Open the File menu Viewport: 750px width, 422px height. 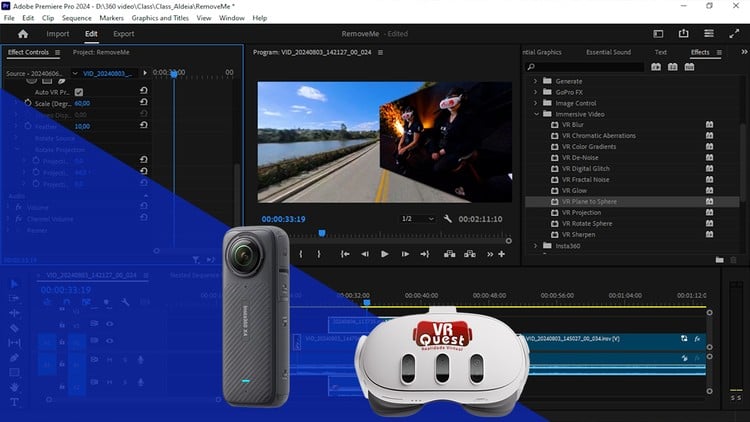pyautogui.click(x=9, y=18)
